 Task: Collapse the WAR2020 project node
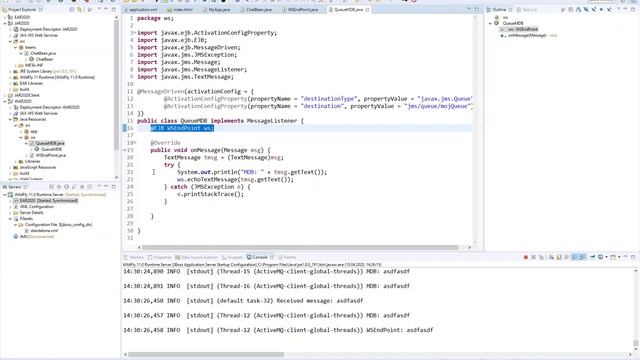5,101
